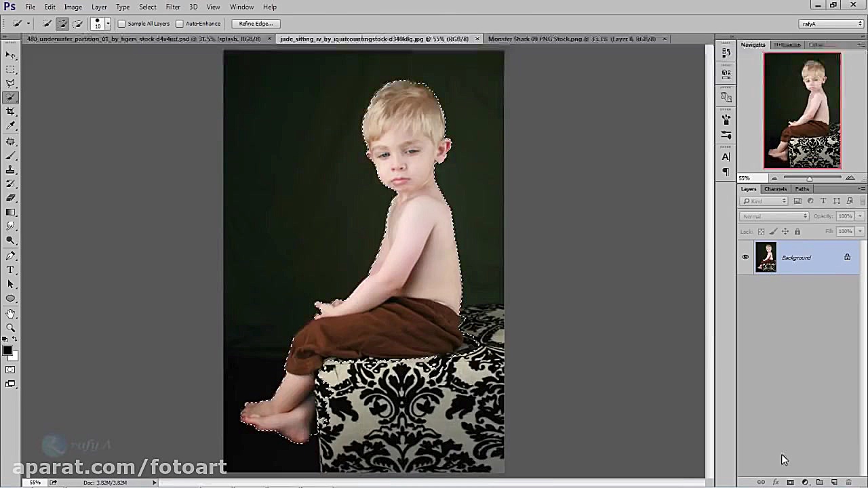The height and width of the screenshot is (488, 868).
Task: Select the Polygonal Lasso tool
Action: 11,83
